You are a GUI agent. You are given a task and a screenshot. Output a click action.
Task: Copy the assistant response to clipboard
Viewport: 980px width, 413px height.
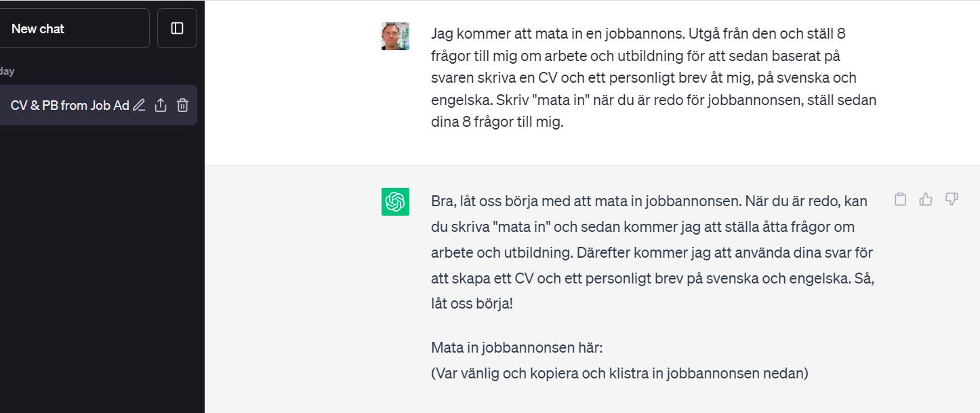click(x=900, y=199)
